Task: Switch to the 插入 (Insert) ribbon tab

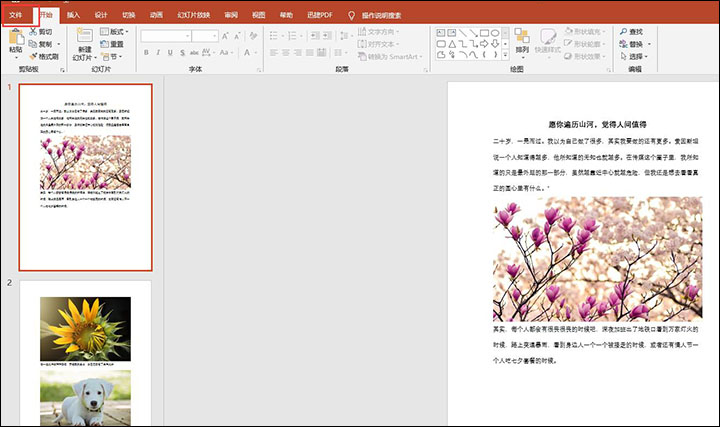Action: tap(73, 15)
